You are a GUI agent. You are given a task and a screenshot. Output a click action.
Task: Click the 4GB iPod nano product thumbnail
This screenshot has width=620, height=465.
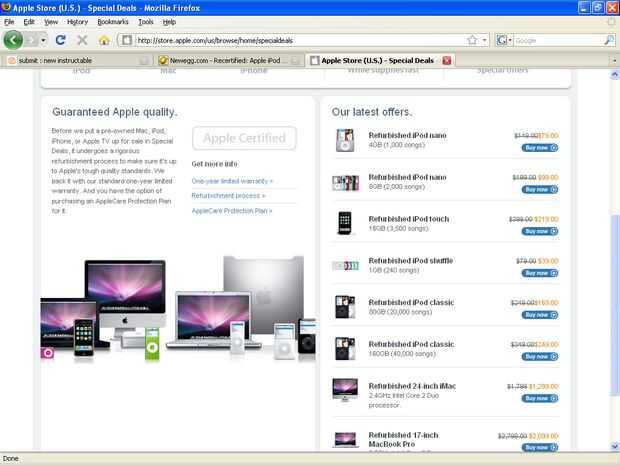pyautogui.click(x=345, y=140)
